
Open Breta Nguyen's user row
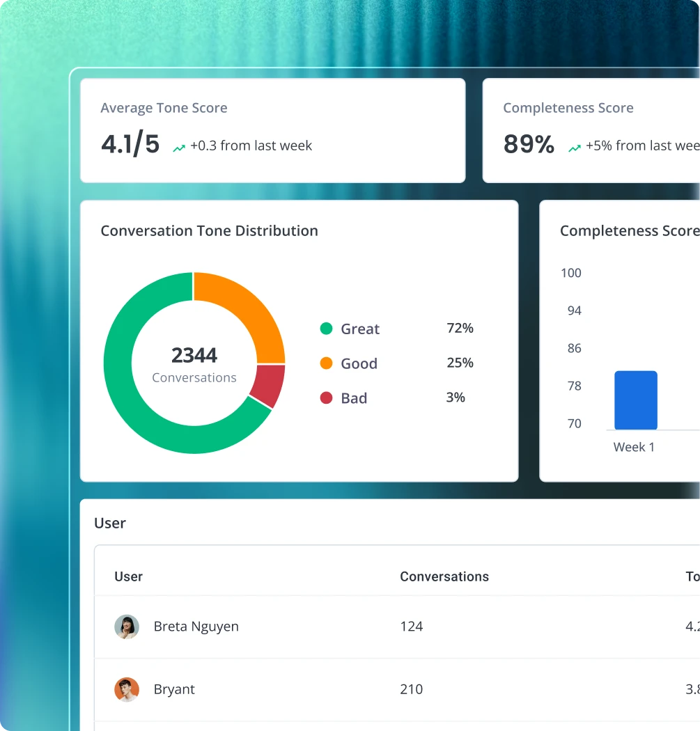pyautogui.click(x=397, y=627)
